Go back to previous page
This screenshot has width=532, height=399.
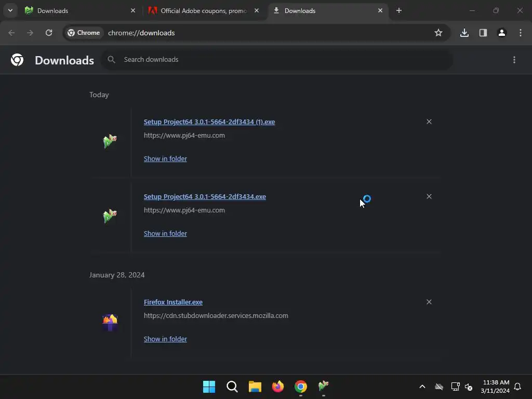tap(11, 33)
